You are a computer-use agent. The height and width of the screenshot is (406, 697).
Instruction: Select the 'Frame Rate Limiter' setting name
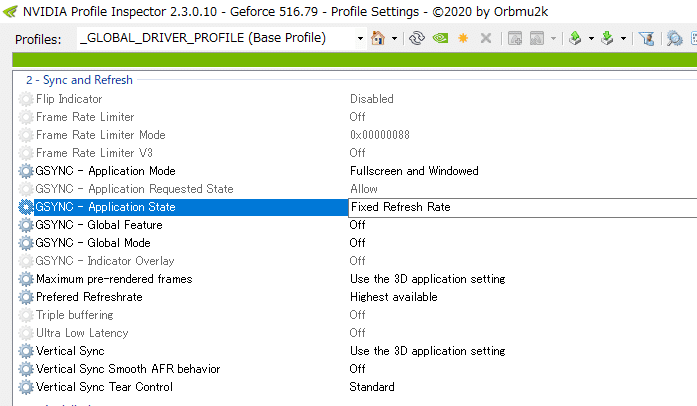click(85, 117)
